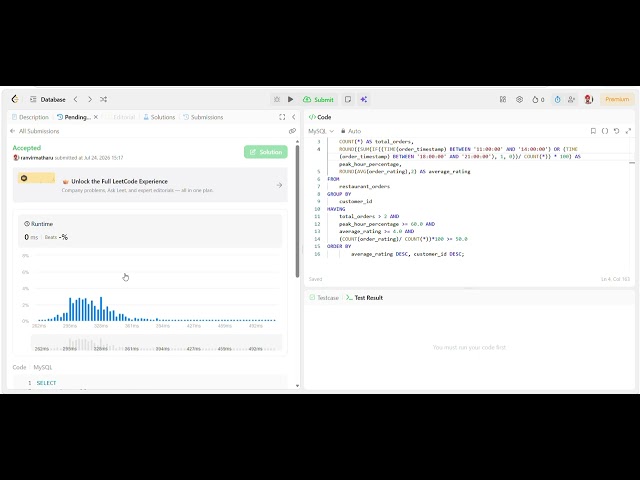Go to the previous problem

(76, 99)
